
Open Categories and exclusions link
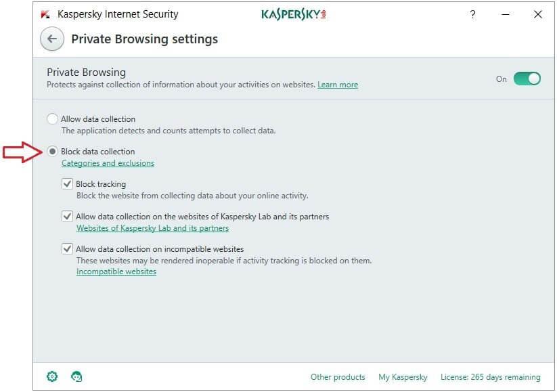pyautogui.click(x=108, y=163)
